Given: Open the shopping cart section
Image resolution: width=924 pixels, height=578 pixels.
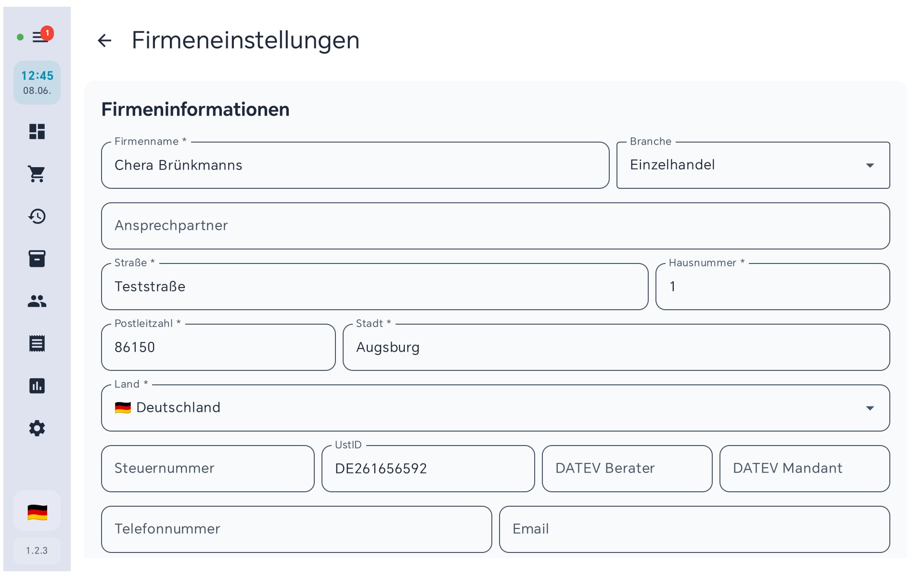Looking at the screenshot, I should (x=37, y=174).
